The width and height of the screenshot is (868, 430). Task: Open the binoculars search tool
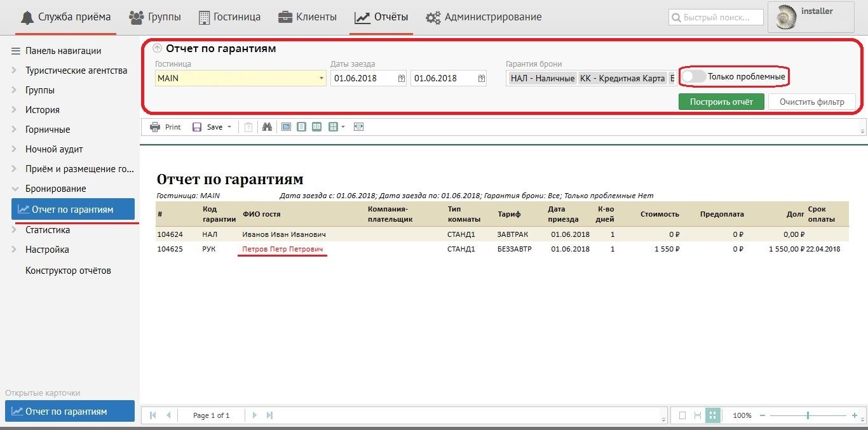pos(268,127)
